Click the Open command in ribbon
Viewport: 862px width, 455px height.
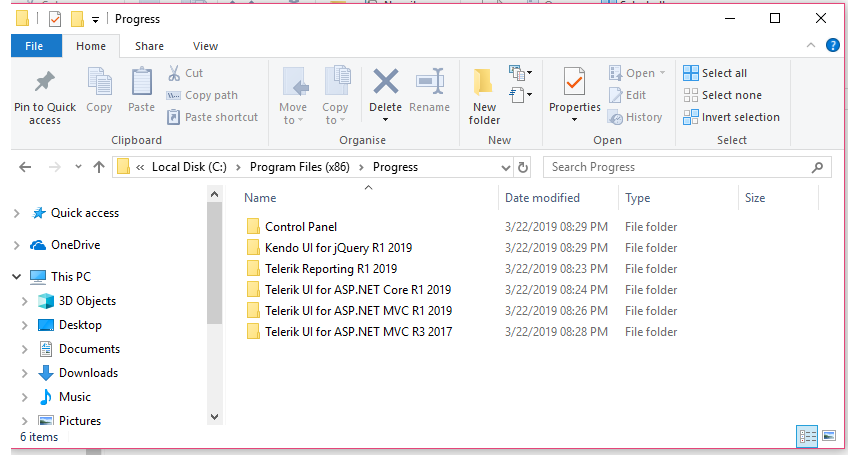pyautogui.click(x=637, y=73)
